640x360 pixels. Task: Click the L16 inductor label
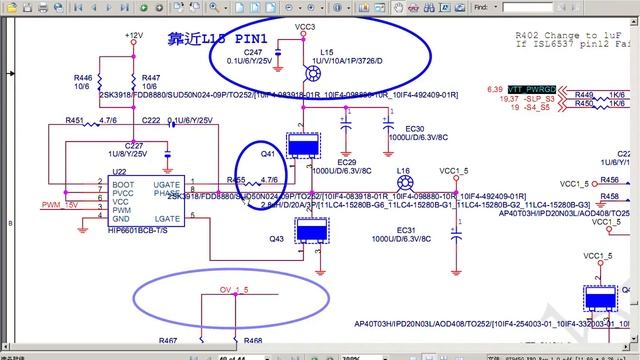(x=403, y=171)
